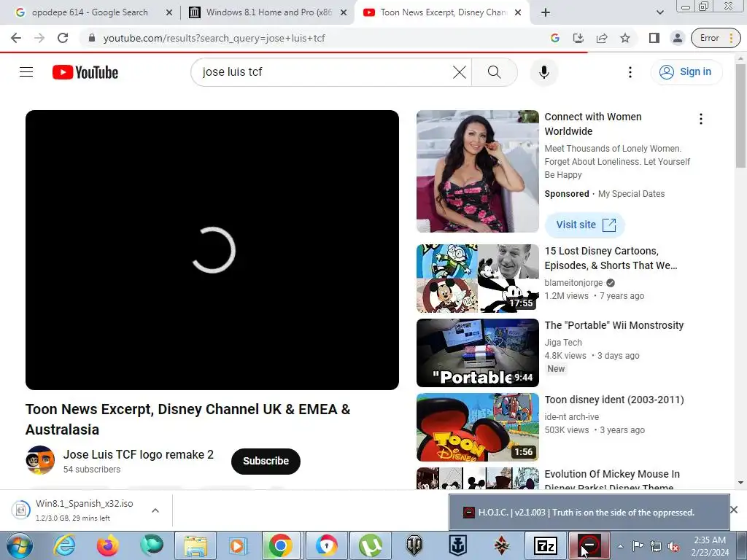Viewport: 747px width, 560px height.
Task: Click the loading video player
Action: pos(212,250)
